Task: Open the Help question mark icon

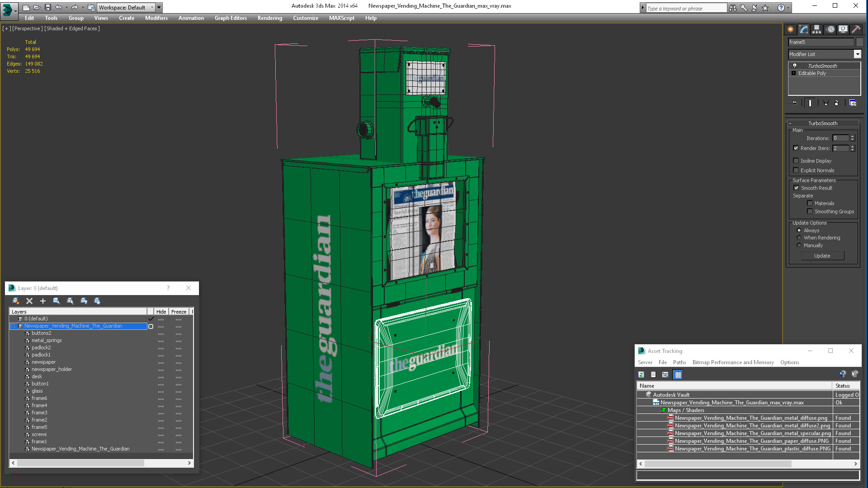Action: pos(781,8)
